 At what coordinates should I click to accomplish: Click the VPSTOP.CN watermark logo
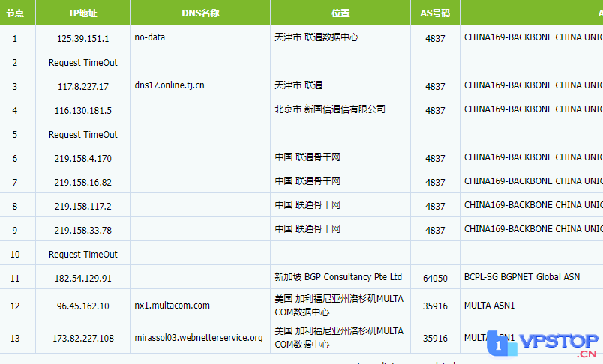click(x=542, y=344)
